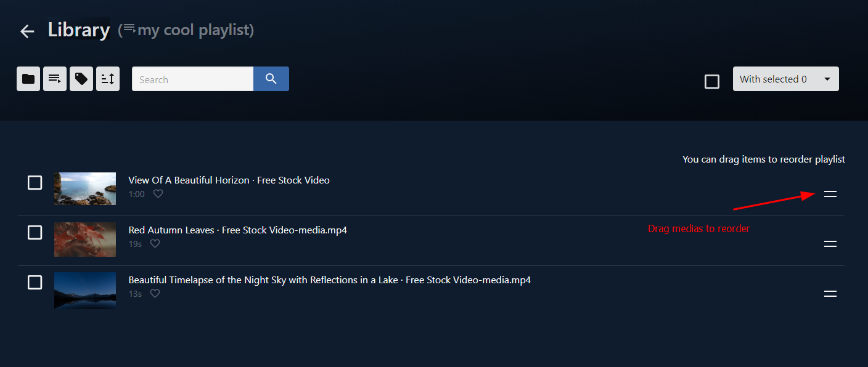This screenshot has width=868, height=367.
Task: Toggle the select all checkbox
Action: pos(712,81)
